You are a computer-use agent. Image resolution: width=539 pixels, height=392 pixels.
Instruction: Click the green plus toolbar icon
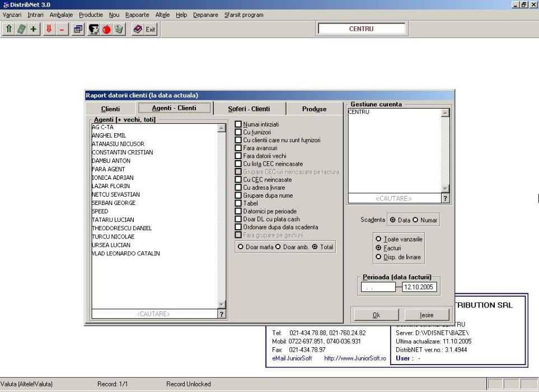coord(34,29)
